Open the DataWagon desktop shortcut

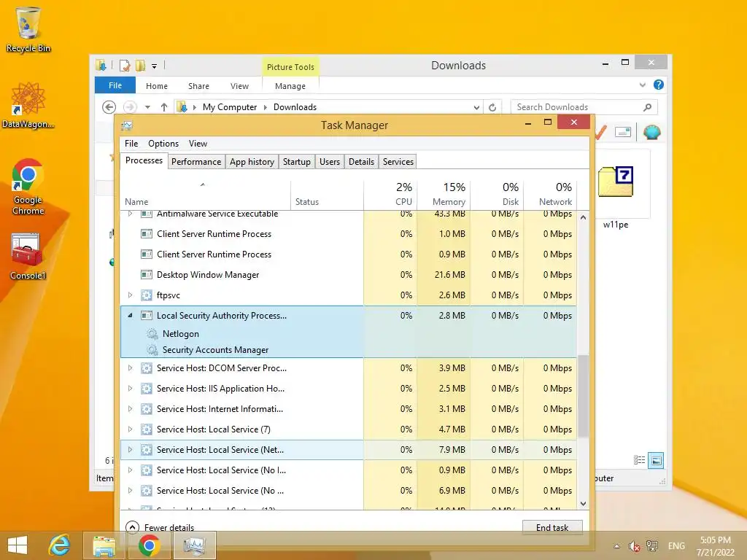point(28,105)
